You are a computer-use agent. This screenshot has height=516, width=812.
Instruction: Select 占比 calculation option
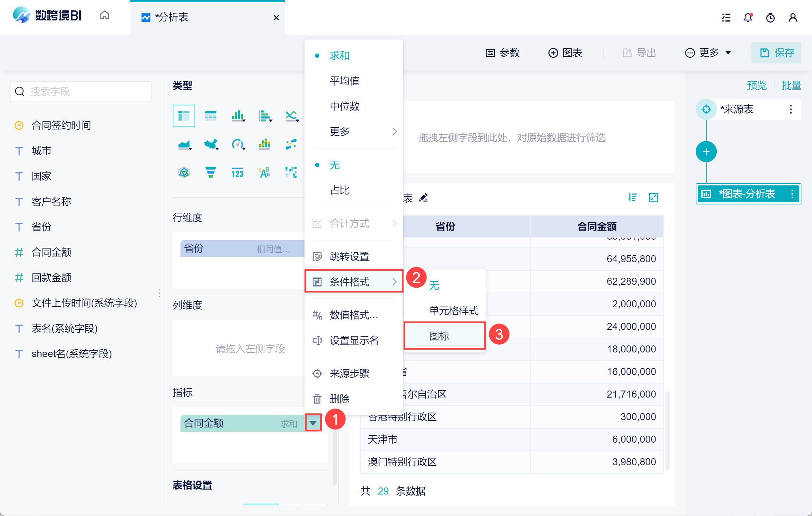click(340, 190)
